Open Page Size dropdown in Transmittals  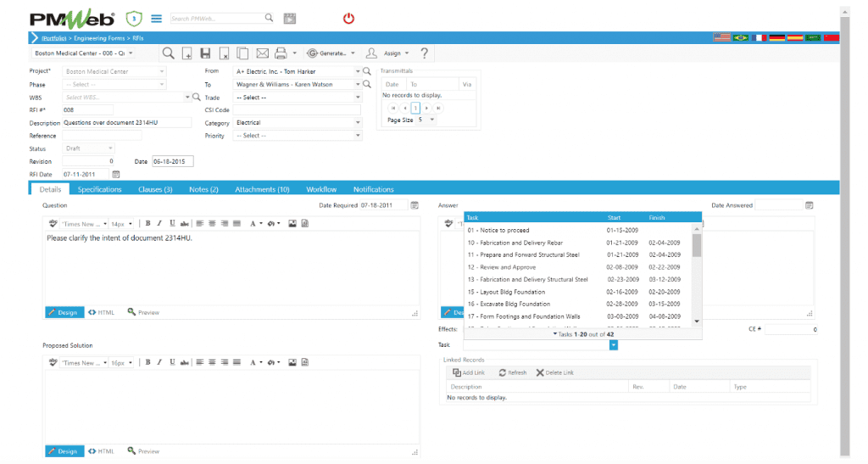tap(431, 120)
